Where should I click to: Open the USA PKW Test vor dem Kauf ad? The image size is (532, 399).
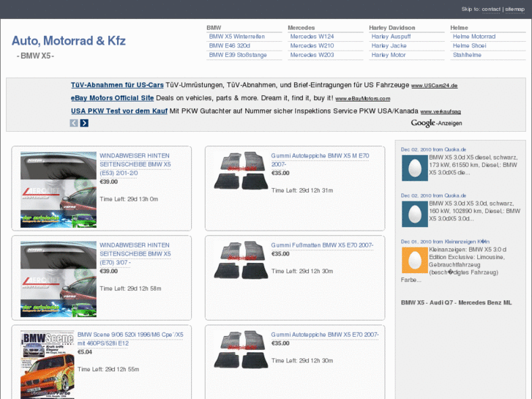point(119,111)
